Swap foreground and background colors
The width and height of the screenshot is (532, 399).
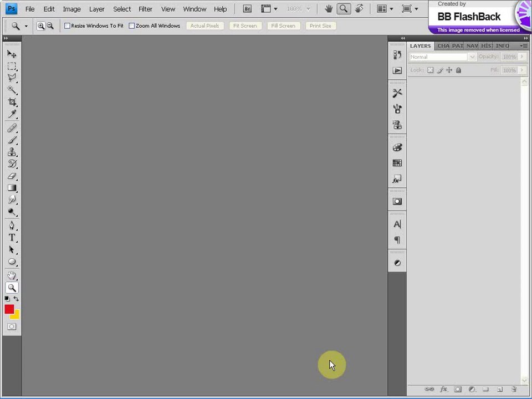[16, 299]
